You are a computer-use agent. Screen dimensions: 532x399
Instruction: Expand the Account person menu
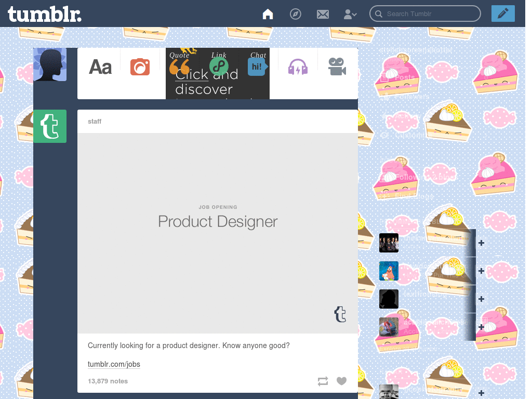350,14
